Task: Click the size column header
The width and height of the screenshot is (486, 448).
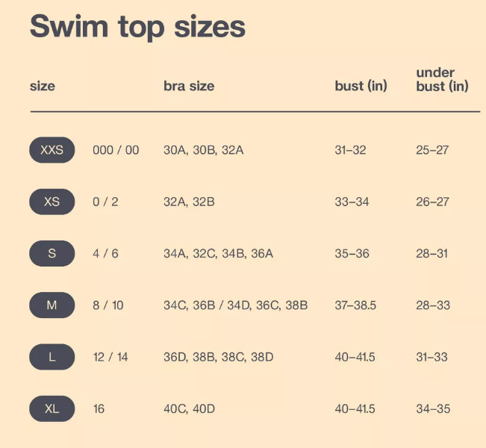Action: tap(43, 86)
